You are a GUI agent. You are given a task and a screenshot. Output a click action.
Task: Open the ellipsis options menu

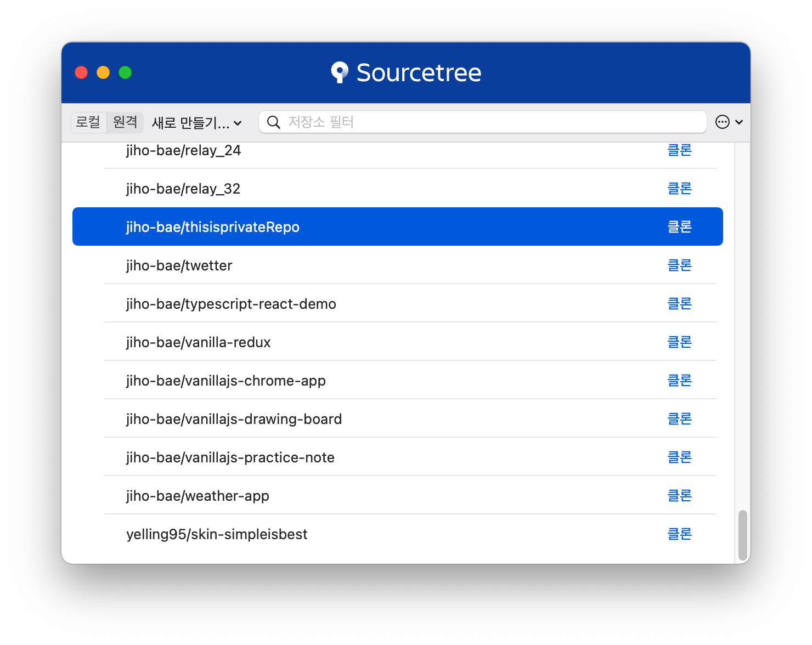pos(729,122)
